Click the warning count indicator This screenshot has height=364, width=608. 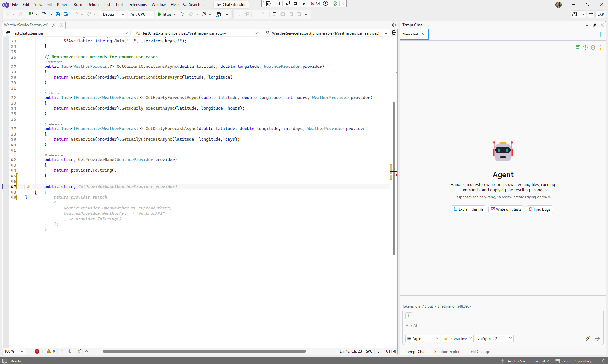(51, 351)
